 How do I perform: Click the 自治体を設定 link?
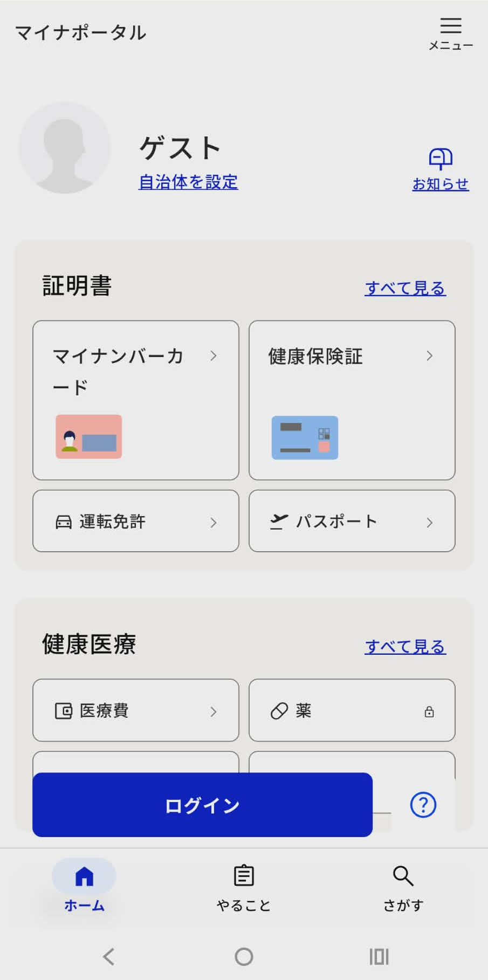pyautogui.click(x=188, y=182)
